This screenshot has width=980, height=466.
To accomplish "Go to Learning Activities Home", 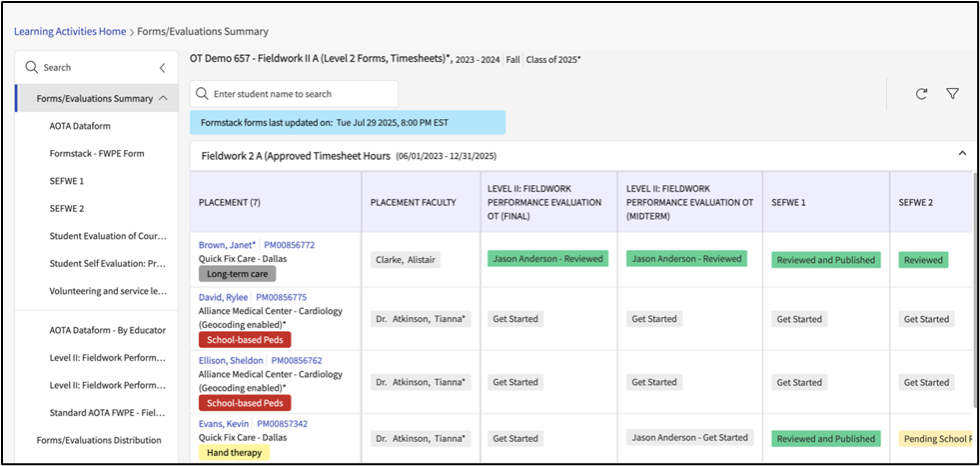I will click(x=70, y=32).
